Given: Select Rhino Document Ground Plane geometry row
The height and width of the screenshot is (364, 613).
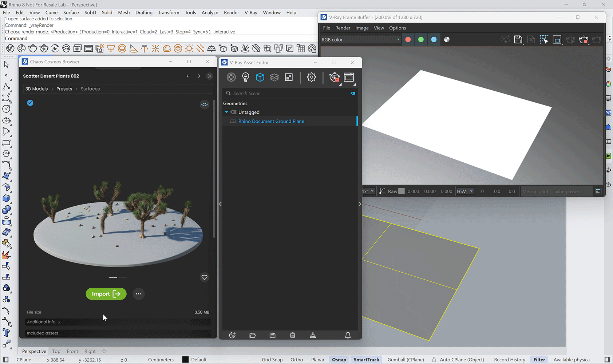Looking at the screenshot, I should [x=290, y=121].
